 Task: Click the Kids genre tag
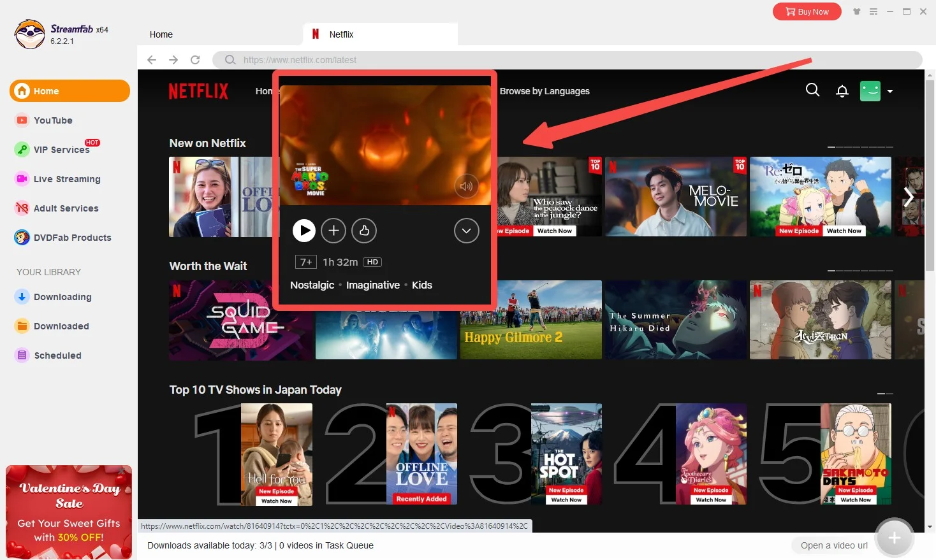[x=422, y=285]
